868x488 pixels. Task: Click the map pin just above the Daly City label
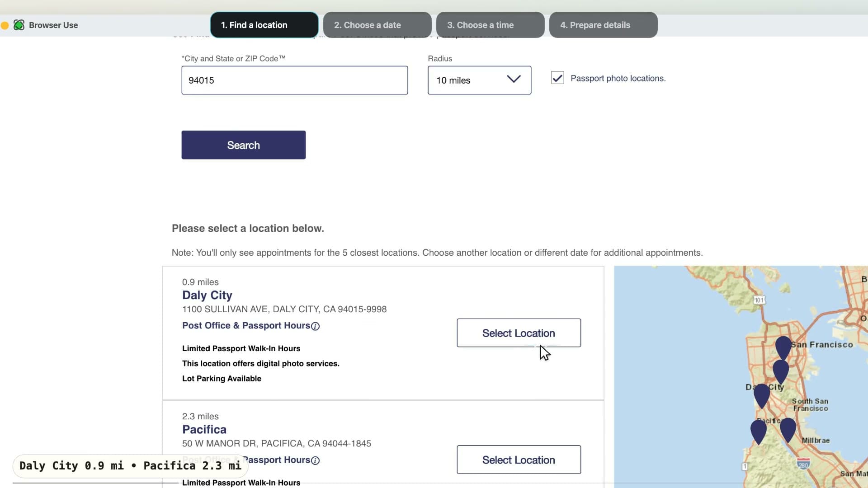pyautogui.click(x=781, y=371)
